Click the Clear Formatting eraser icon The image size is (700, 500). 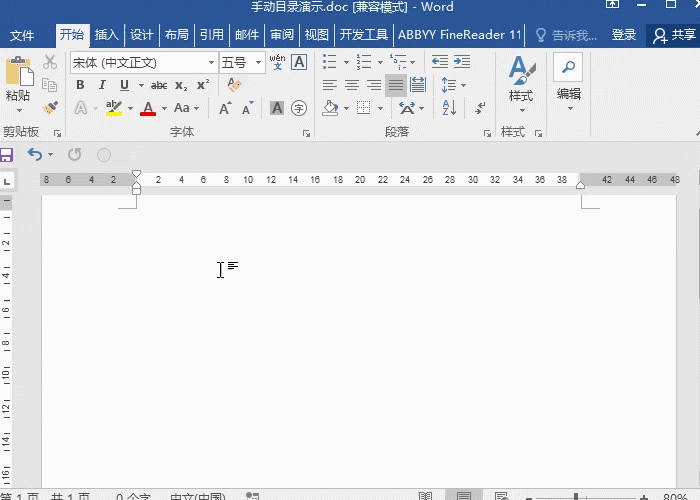(235, 85)
